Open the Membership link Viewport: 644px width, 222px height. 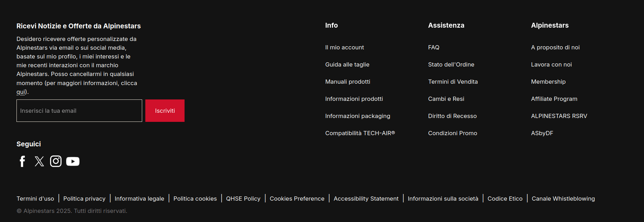click(548, 82)
